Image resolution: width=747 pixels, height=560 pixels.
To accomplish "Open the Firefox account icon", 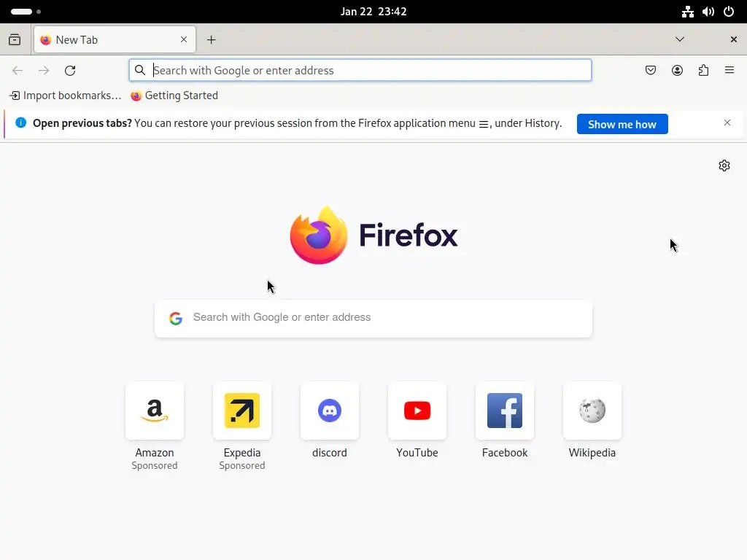I will click(677, 71).
